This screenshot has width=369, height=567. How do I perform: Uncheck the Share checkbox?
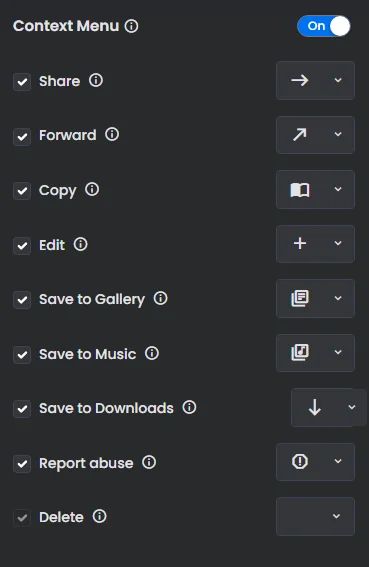[22, 81]
